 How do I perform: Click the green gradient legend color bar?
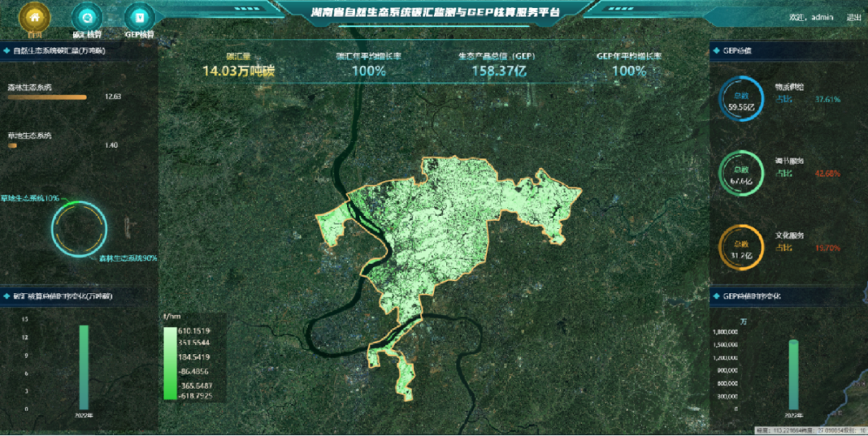(170, 363)
